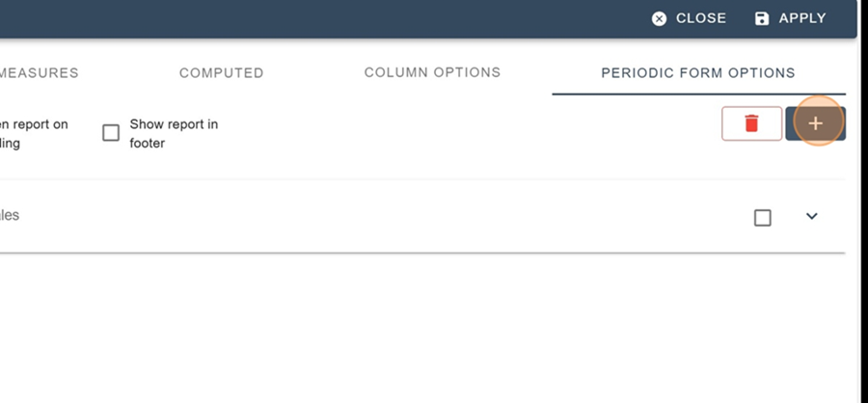Expand the sales row chevron arrow
Screen dimensions: 868x403
(x=811, y=217)
